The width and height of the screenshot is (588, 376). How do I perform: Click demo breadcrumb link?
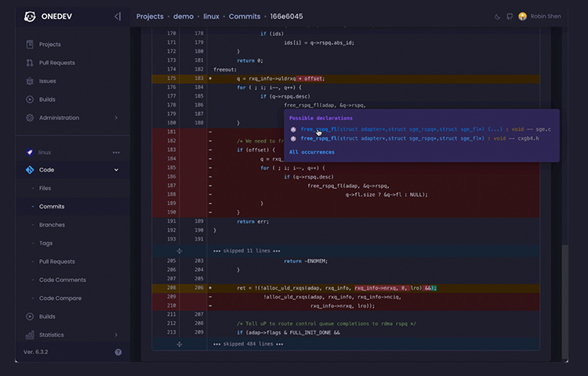[183, 16]
